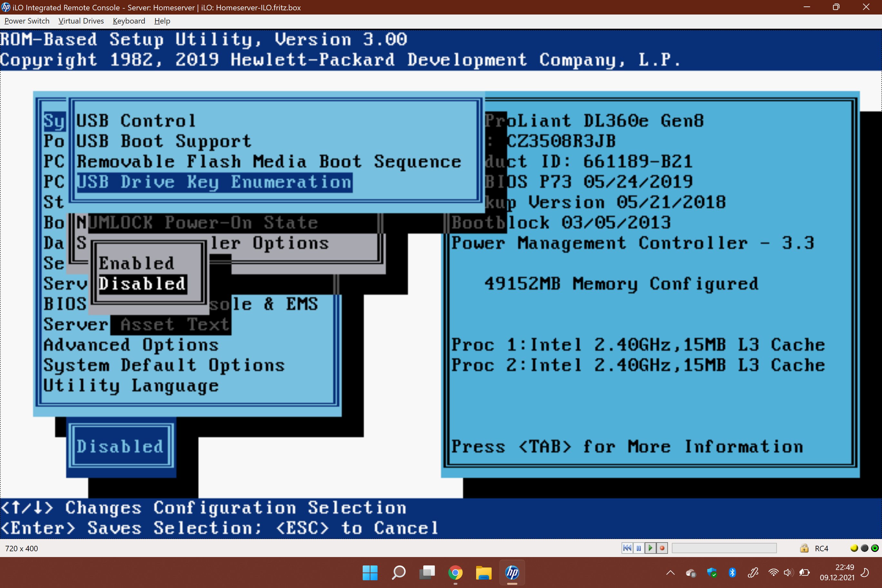Toggle Bluetooth from the system tray

click(x=732, y=573)
